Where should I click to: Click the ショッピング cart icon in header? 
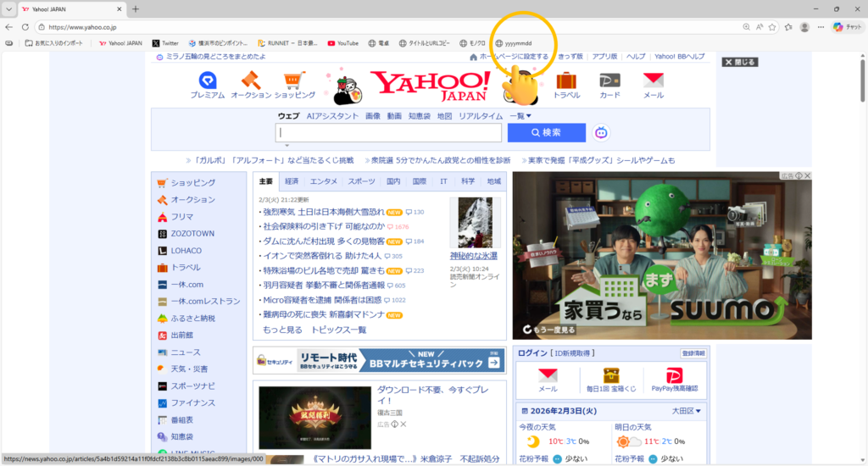[294, 81]
